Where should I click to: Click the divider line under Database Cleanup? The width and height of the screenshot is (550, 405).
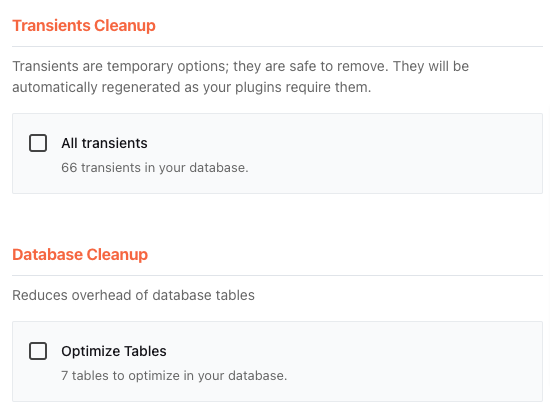point(277,276)
